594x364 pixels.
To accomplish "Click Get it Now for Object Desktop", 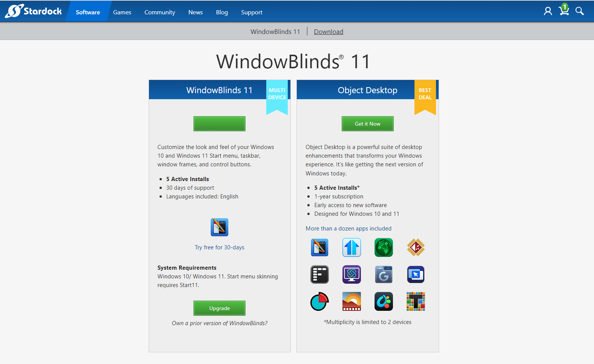I will pos(368,124).
